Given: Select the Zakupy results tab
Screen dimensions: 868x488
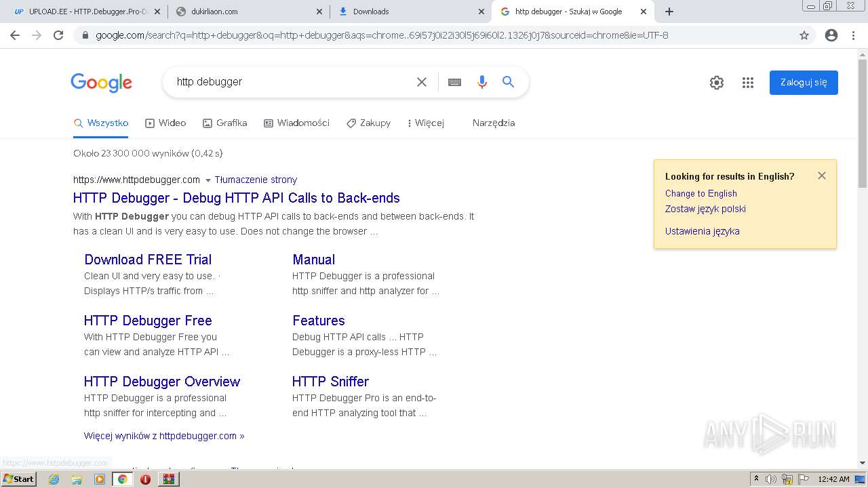Looking at the screenshot, I should click(x=368, y=123).
